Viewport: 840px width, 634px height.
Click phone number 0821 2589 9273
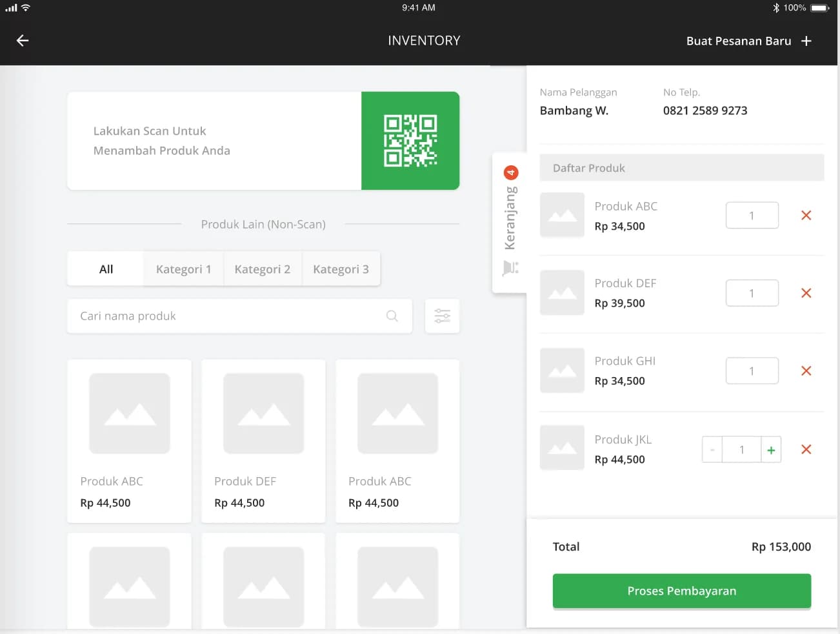705,110
